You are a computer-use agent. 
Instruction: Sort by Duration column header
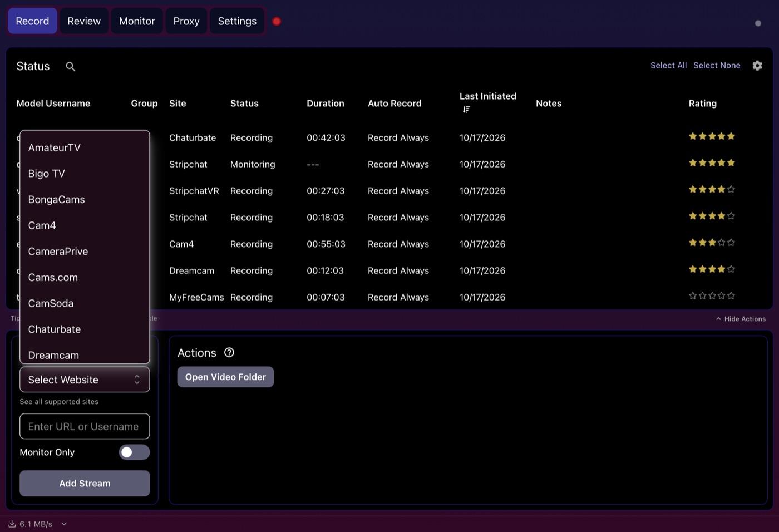click(x=326, y=104)
